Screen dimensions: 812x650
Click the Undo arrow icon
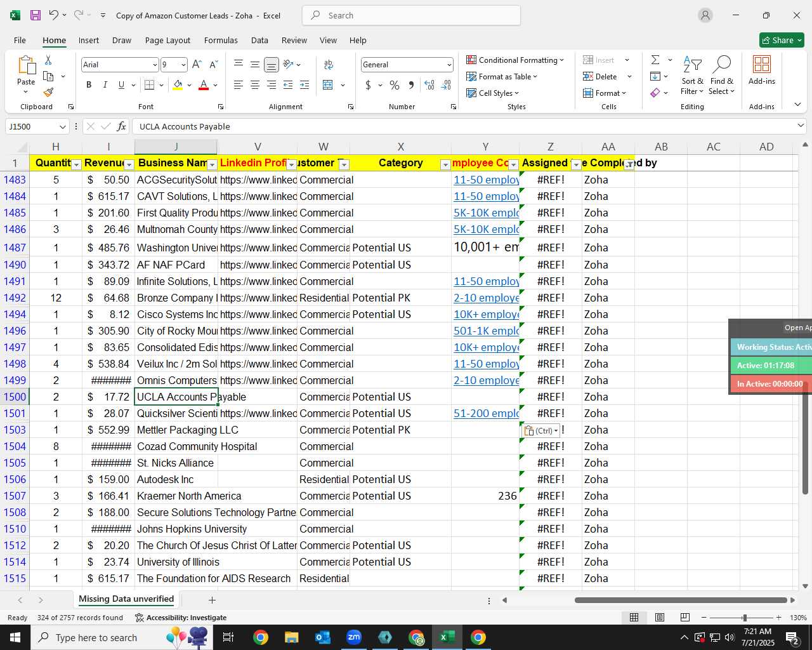point(54,15)
